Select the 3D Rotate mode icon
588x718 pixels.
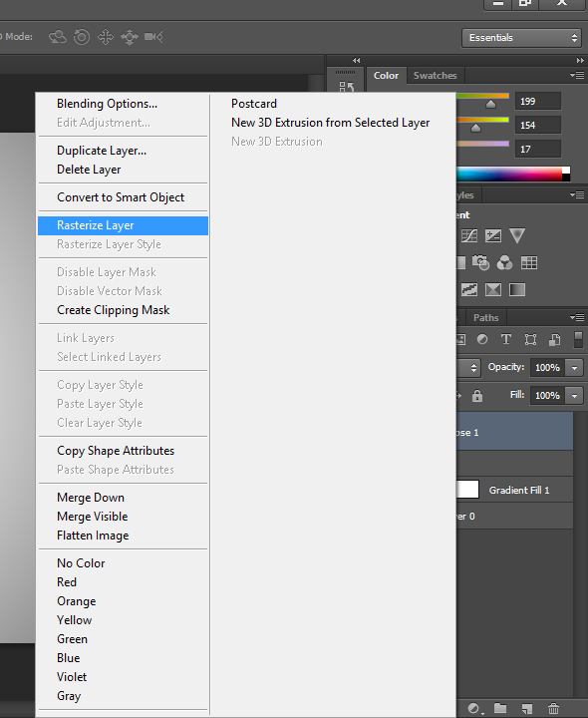[57, 37]
